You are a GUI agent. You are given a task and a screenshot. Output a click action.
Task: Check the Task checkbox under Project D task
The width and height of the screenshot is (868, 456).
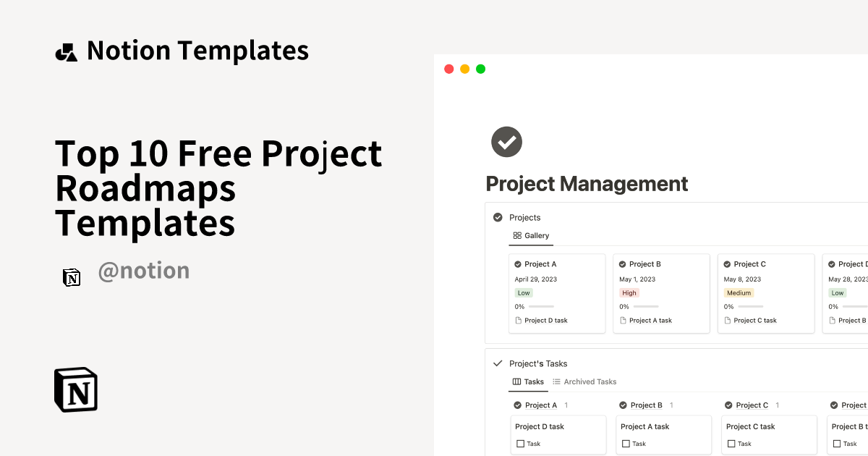519,443
